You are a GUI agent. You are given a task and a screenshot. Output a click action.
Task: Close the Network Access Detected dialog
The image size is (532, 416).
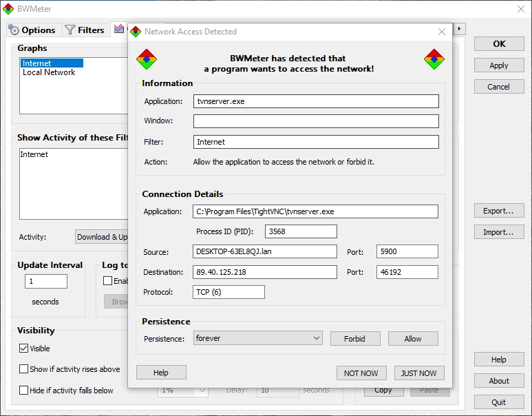[x=441, y=32]
